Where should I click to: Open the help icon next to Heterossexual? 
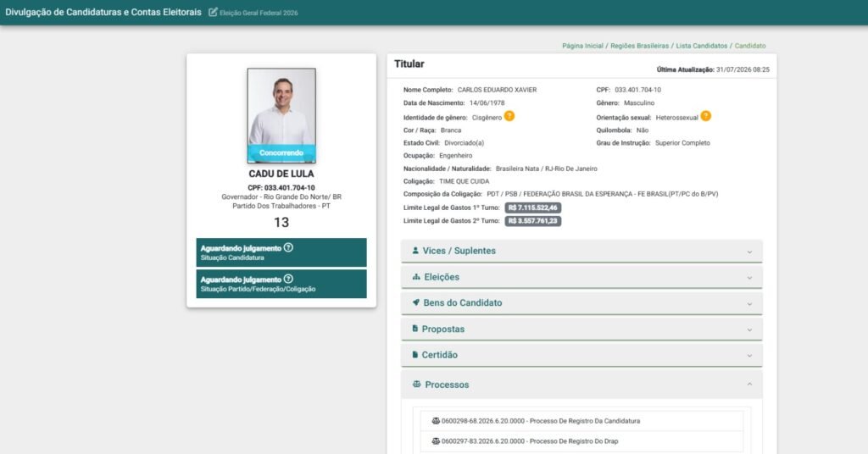(706, 116)
